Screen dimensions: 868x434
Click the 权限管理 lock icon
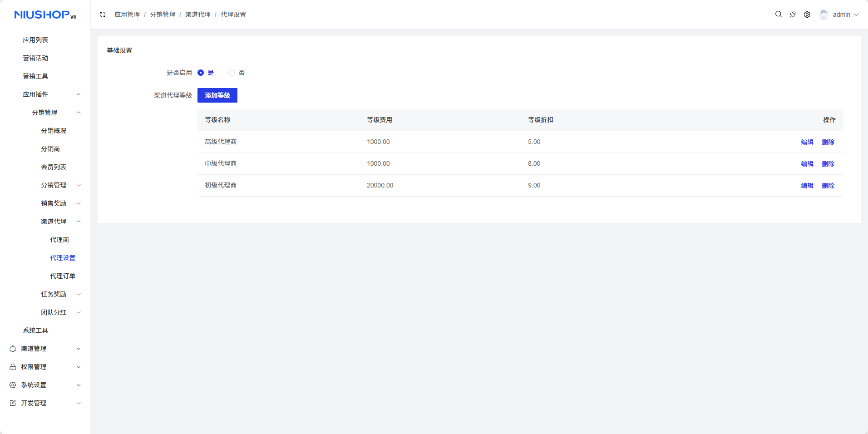pyautogui.click(x=13, y=367)
